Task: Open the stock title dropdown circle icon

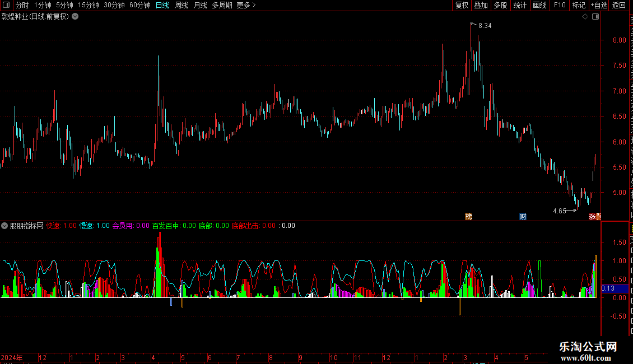Action: coord(75,17)
